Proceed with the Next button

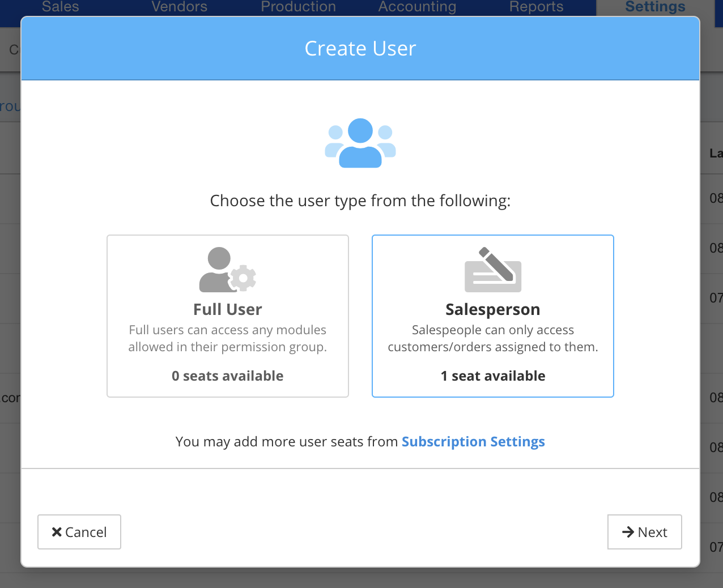point(644,532)
